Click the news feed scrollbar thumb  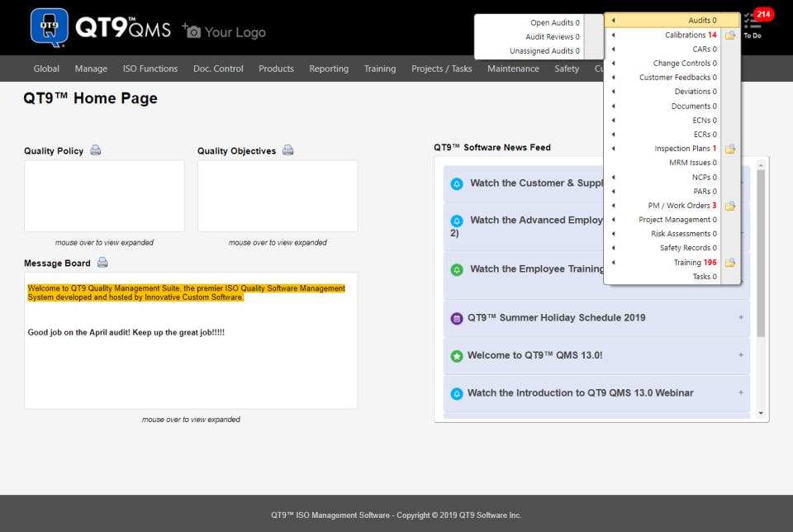click(761, 253)
